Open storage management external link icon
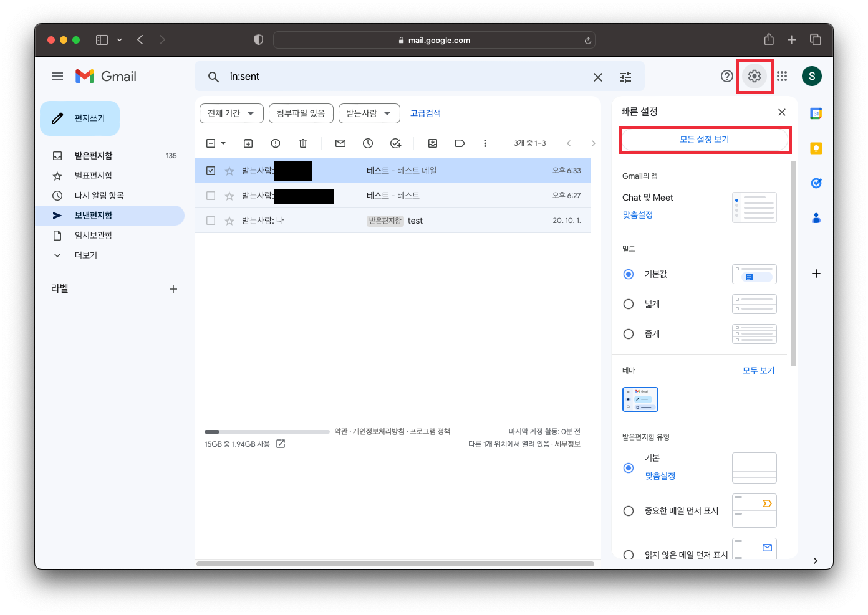The image size is (868, 615). point(281,444)
